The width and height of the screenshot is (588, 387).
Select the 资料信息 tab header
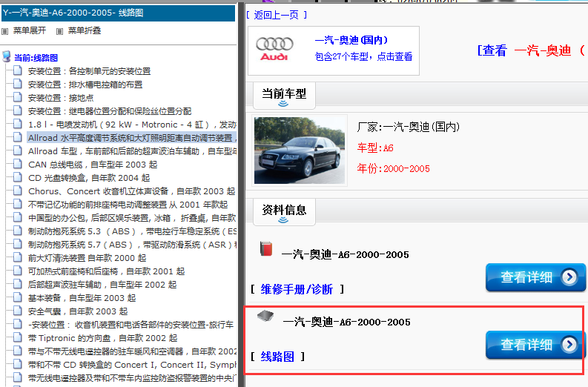(284, 212)
